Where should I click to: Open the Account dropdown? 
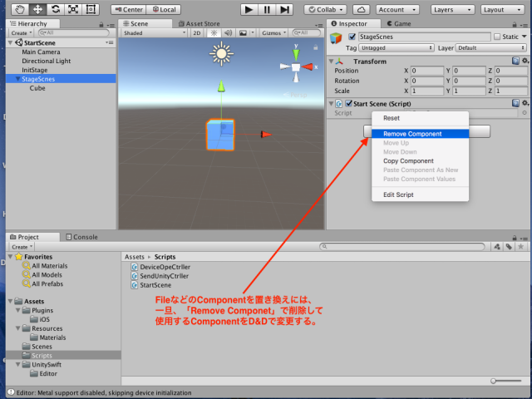pos(397,9)
